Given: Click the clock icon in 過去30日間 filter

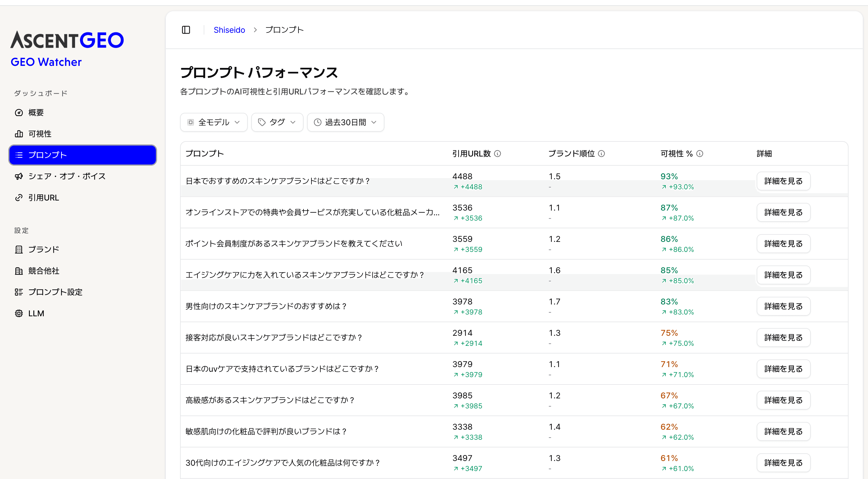Looking at the screenshot, I should pyautogui.click(x=317, y=122).
